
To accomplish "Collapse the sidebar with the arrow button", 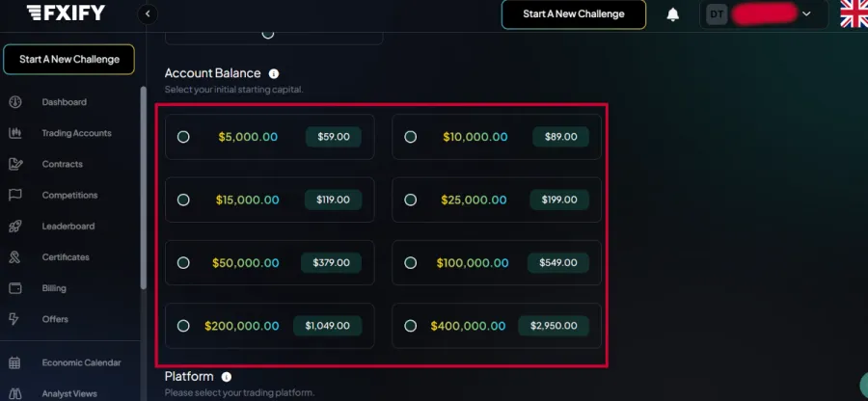I will click(x=148, y=13).
